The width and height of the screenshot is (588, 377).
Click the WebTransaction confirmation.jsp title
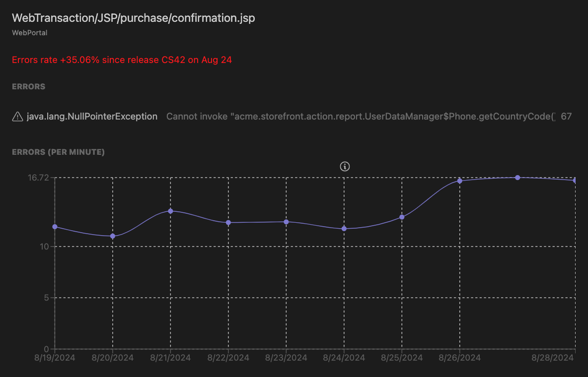point(134,18)
